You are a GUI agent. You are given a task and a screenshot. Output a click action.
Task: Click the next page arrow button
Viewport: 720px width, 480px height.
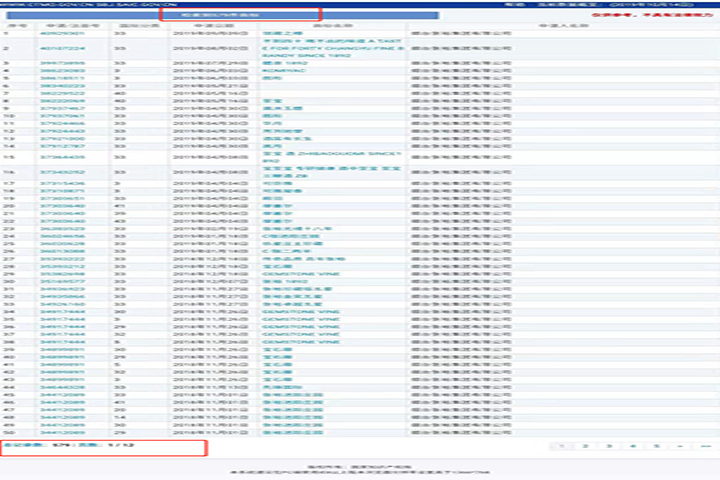[x=681, y=445]
